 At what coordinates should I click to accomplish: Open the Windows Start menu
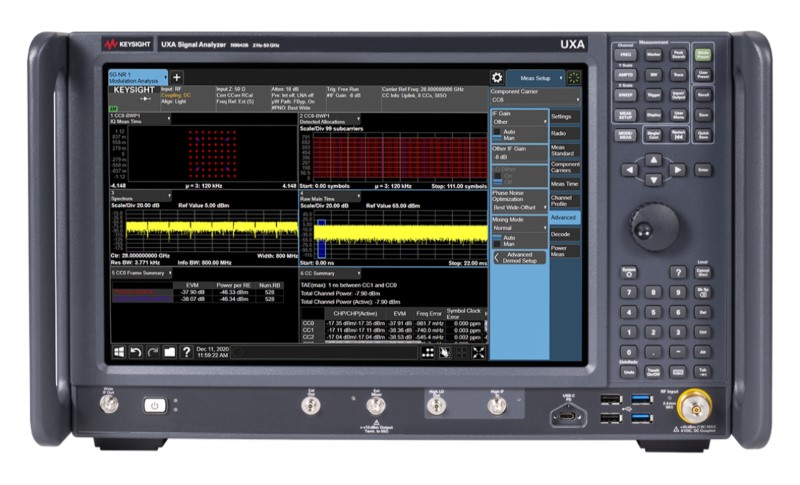pyautogui.click(x=118, y=351)
